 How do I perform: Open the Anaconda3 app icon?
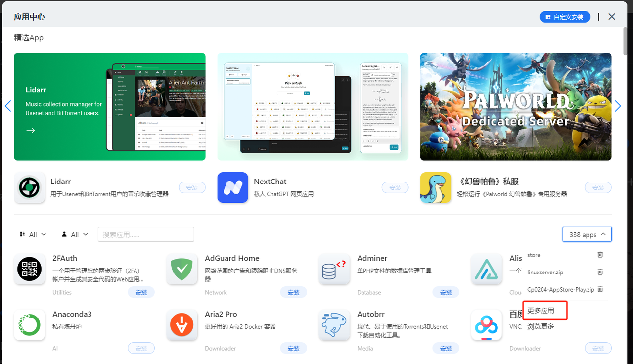coord(29,325)
